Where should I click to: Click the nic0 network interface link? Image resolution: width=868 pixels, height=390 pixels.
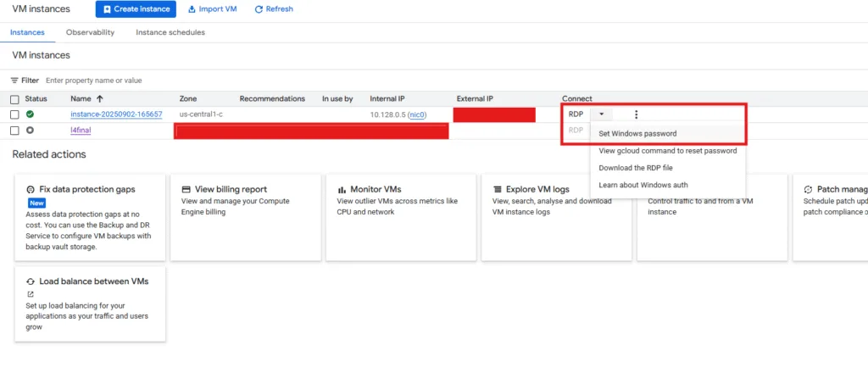[417, 114]
